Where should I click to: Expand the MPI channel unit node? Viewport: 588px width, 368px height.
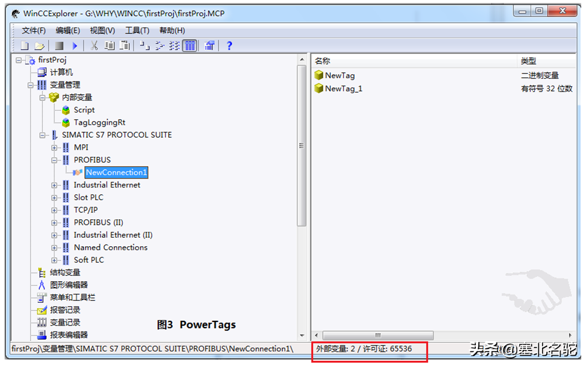[x=55, y=147]
